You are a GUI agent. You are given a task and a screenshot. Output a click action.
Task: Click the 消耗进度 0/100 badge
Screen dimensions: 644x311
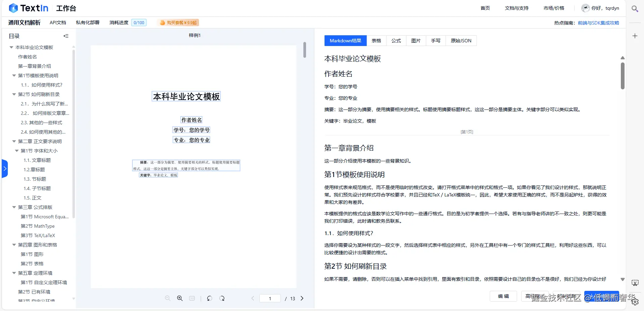coord(139,23)
